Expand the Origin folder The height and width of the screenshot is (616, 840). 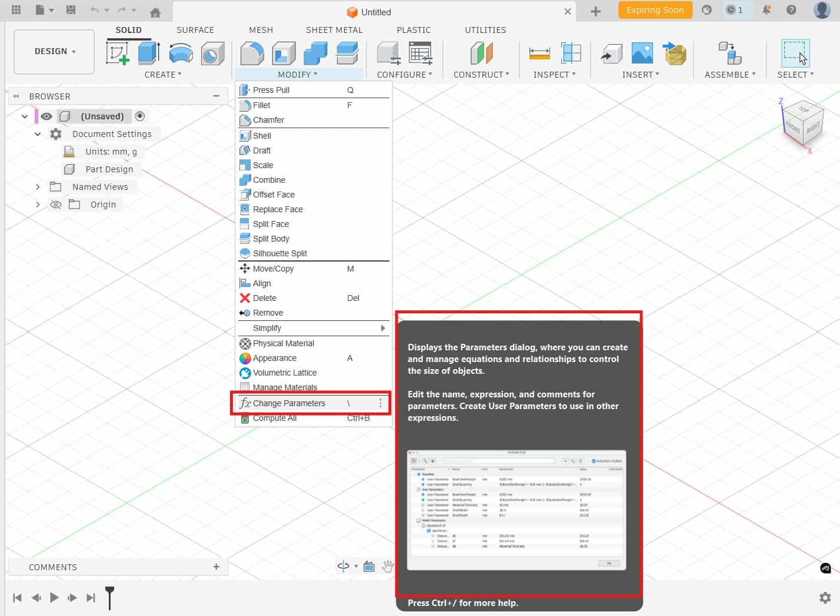click(38, 205)
